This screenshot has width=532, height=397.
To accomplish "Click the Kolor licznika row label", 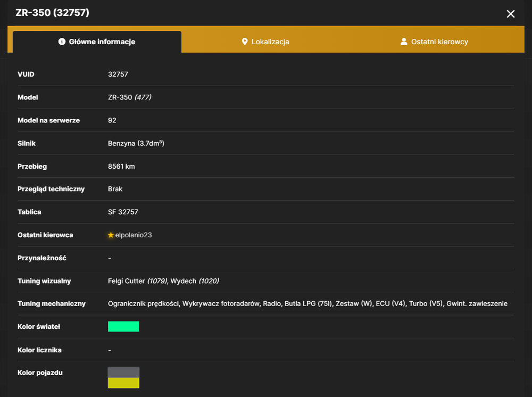I will coord(39,350).
